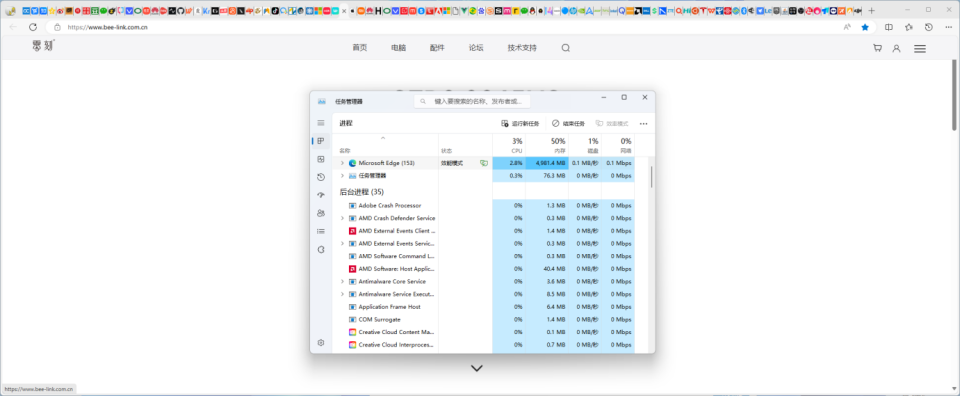Open Edge split screen icon
960x396 pixels.
(x=889, y=27)
